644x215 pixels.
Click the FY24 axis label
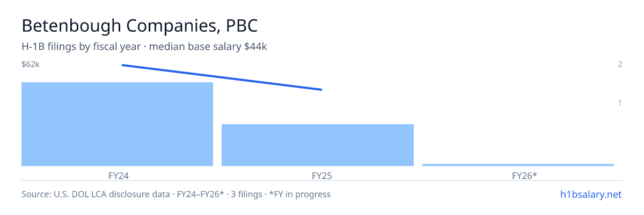coord(117,175)
